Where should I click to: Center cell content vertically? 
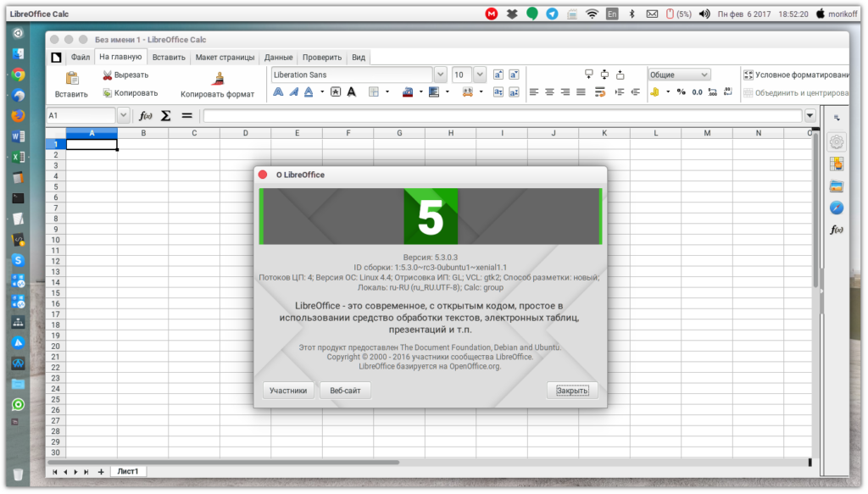click(x=604, y=75)
